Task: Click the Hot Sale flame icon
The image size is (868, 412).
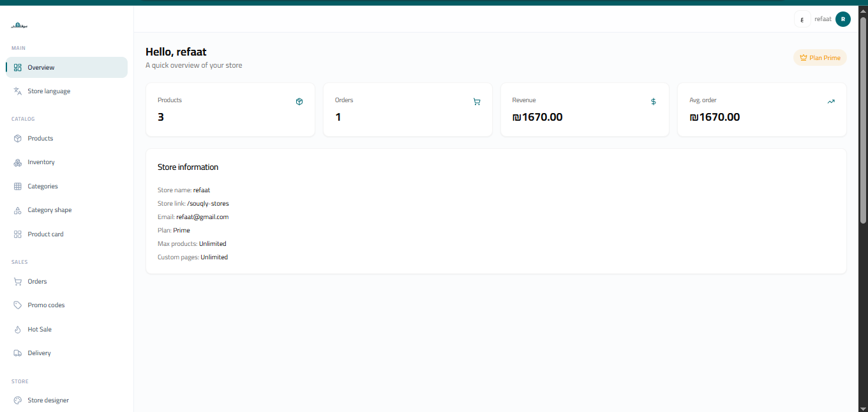Action: tap(18, 330)
